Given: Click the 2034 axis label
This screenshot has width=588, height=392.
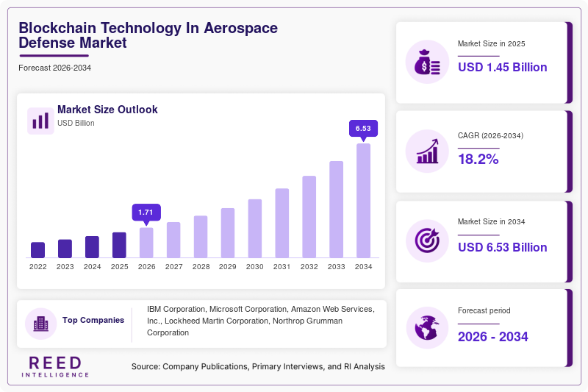Looking at the screenshot, I should point(363,267).
